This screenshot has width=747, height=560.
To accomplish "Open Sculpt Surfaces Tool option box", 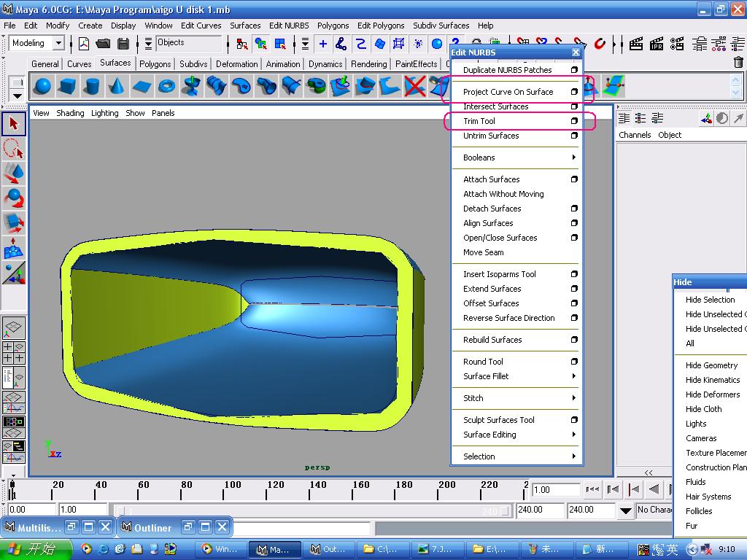I will [x=574, y=419].
